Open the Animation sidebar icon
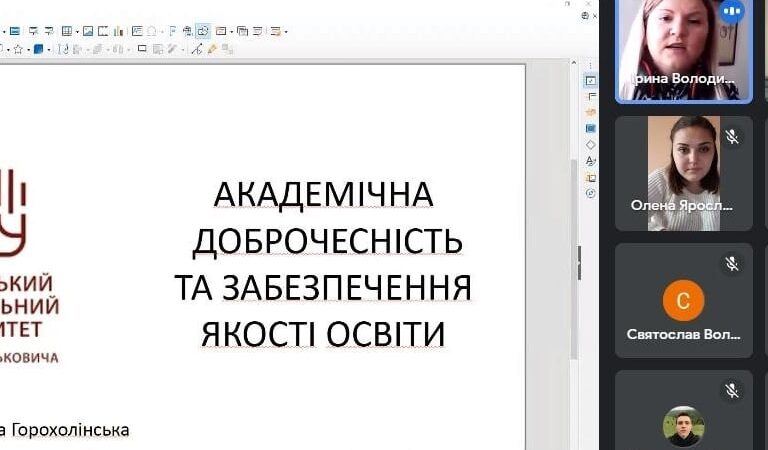 pos(591,112)
